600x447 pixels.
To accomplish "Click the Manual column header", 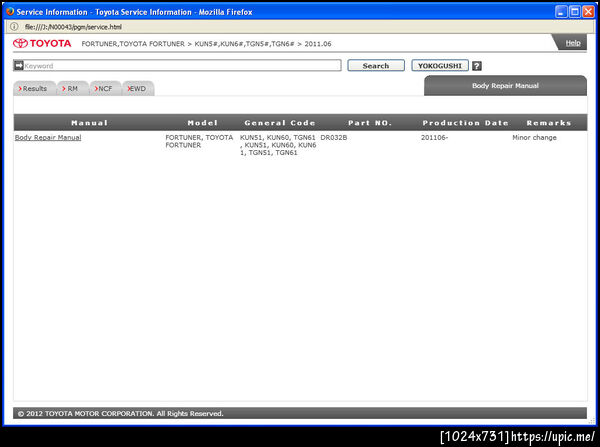I will (x=89, y=123).
